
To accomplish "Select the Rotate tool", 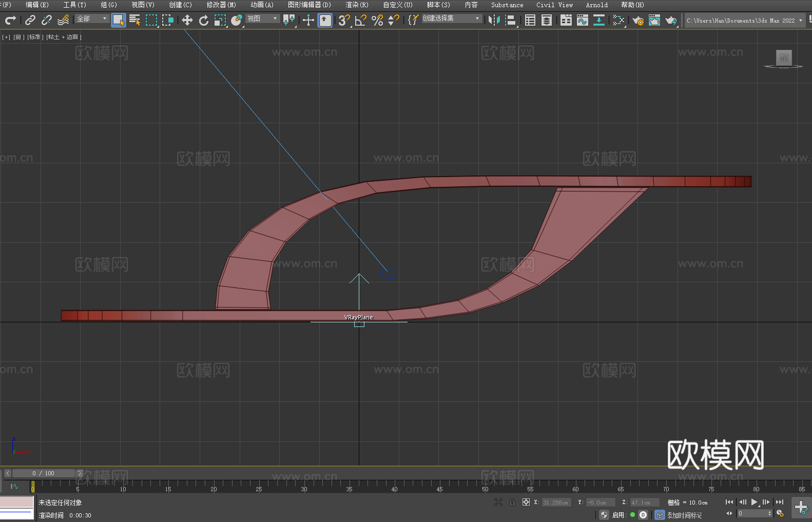I will (204, 20).
